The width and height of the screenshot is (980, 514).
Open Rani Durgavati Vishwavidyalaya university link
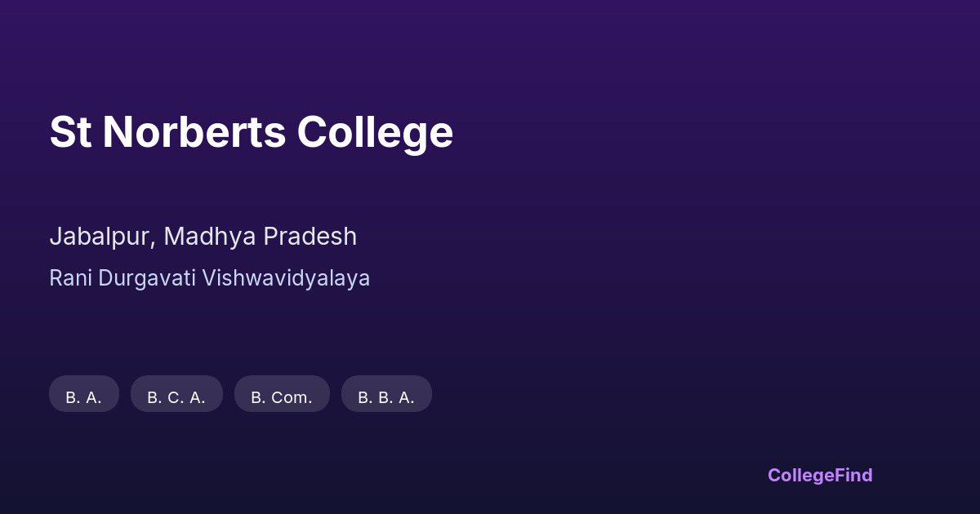pos(209,278)
